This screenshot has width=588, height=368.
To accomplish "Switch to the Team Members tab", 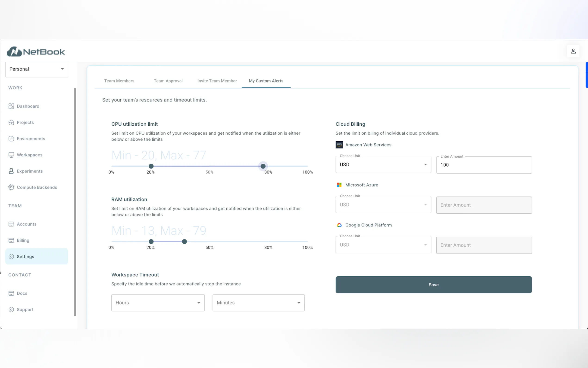I will point(119,81).
